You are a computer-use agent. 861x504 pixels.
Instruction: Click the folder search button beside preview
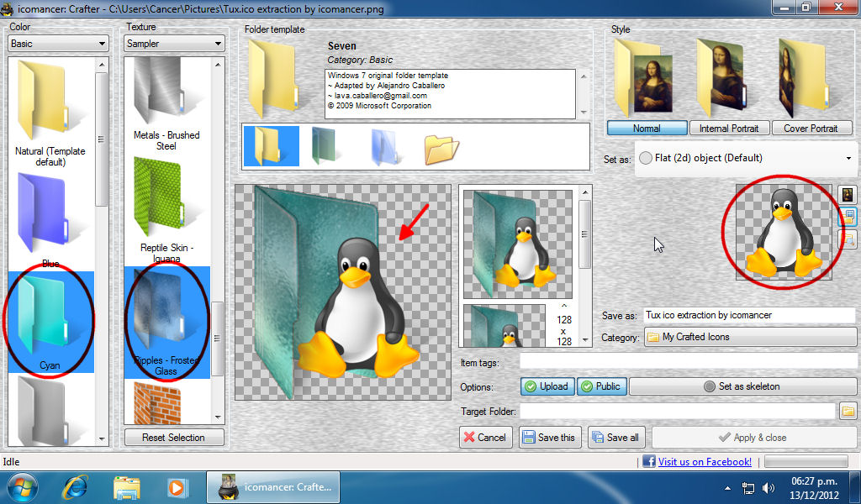click(848, 239)
